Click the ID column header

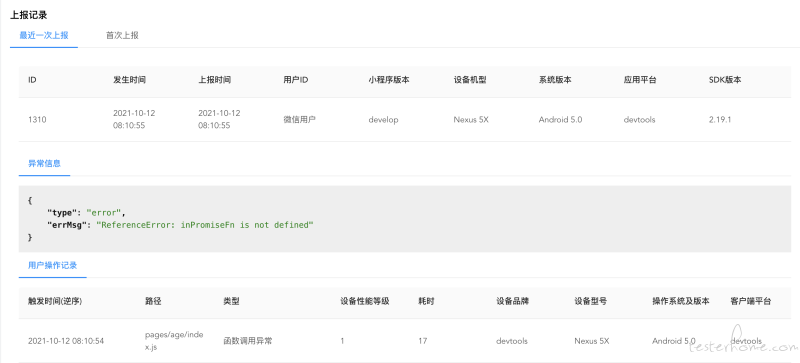(x=32, y=80)
